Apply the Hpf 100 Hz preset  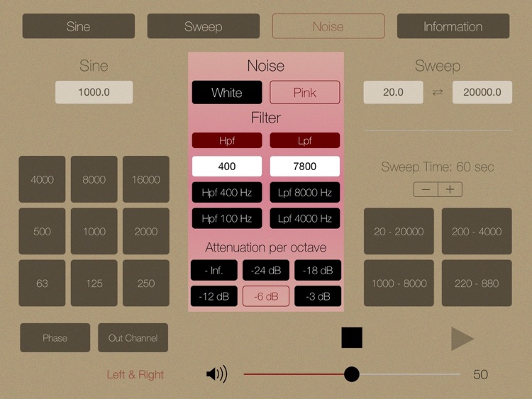coord(227,218)
